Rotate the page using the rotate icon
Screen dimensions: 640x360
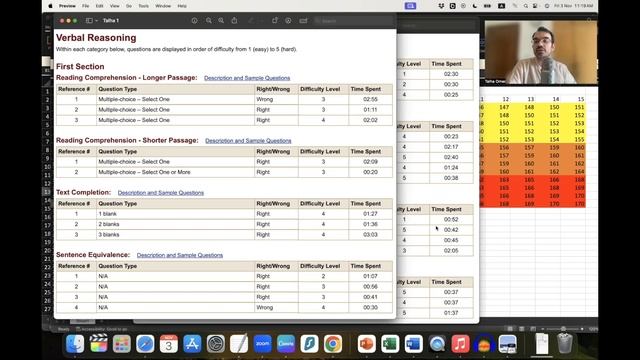tap(275, 20)
